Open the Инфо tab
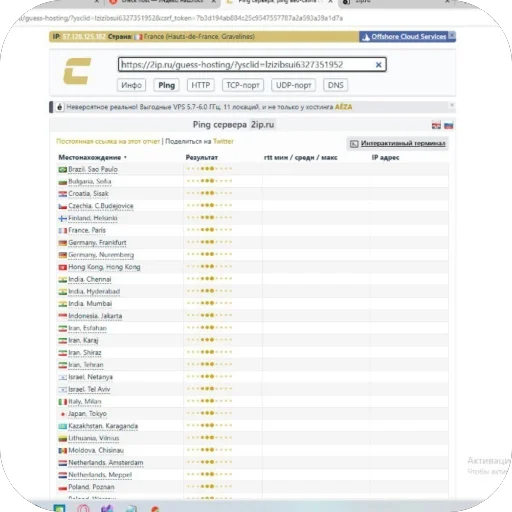Image resolution: width=512 pixels, height=512 pixels. pos(131,85)
